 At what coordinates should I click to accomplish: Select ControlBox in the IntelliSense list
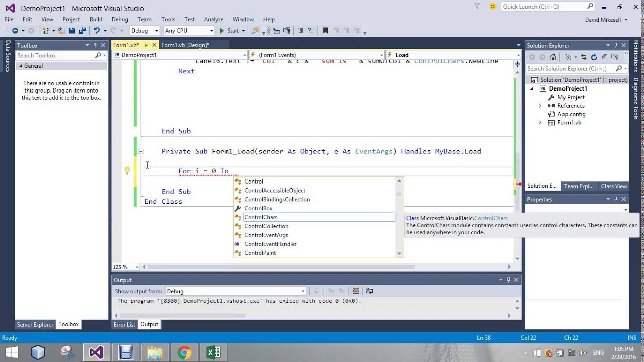[x=315, y=208]
